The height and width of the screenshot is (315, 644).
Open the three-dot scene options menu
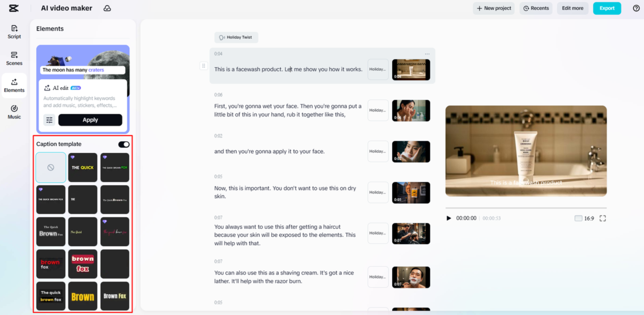coord(427,54)
